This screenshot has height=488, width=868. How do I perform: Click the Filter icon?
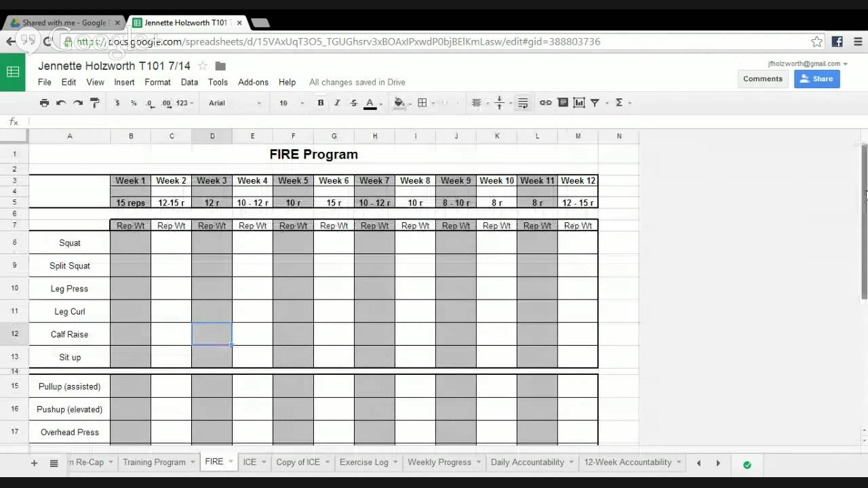click(x=595, y=103)
